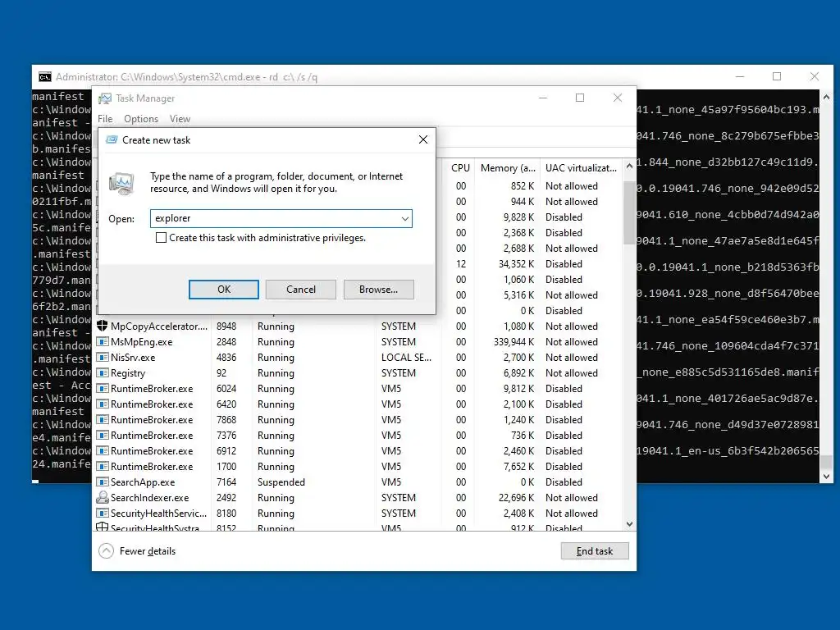This screenshot has width=840, height=630.
Task: Cancel the Create new task dialog
Action: click(300, 290)
